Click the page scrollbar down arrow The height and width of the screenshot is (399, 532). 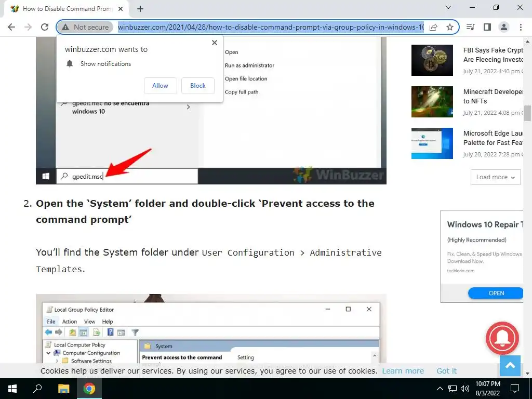click(x=527, y=373)
